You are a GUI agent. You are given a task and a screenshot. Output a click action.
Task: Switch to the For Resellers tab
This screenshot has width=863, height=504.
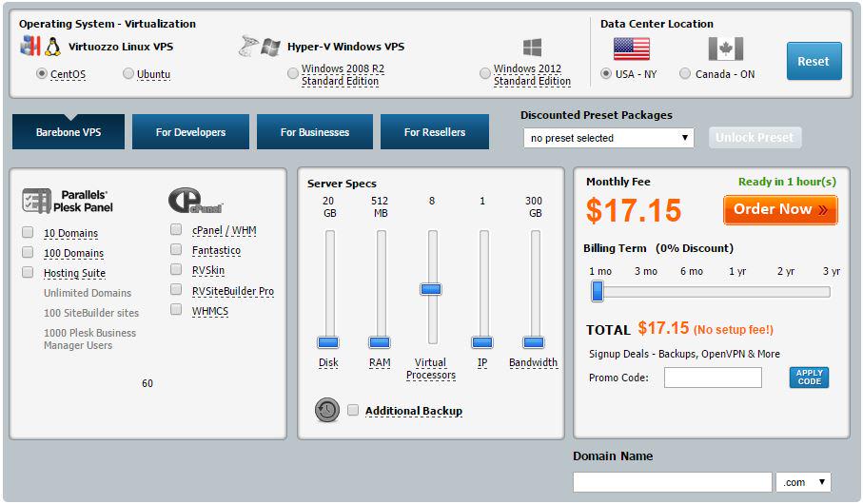coord(435,132)
